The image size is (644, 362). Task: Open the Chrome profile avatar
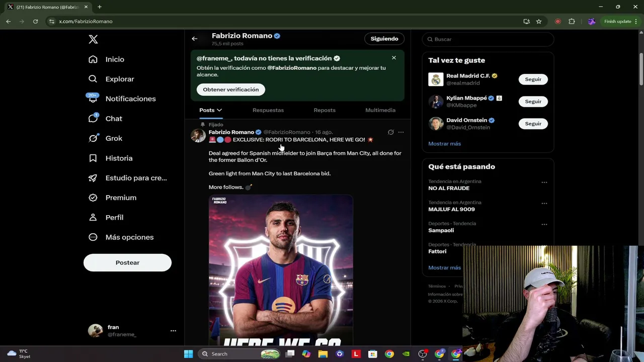tap(591, 22)
